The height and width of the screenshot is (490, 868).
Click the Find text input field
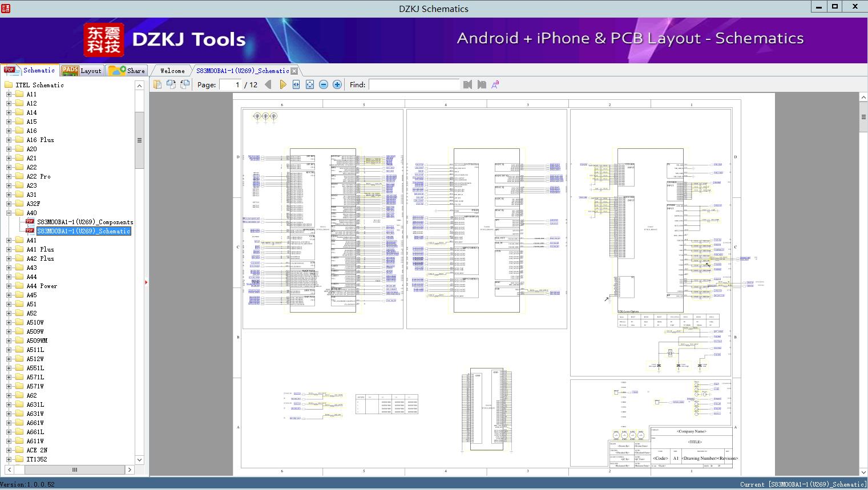click(x=414, y=84)
